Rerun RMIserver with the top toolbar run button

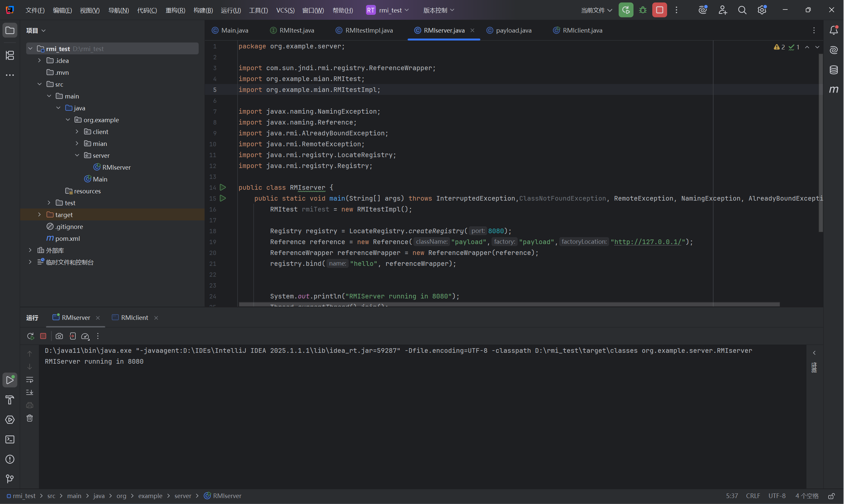(x=626, y=10)
